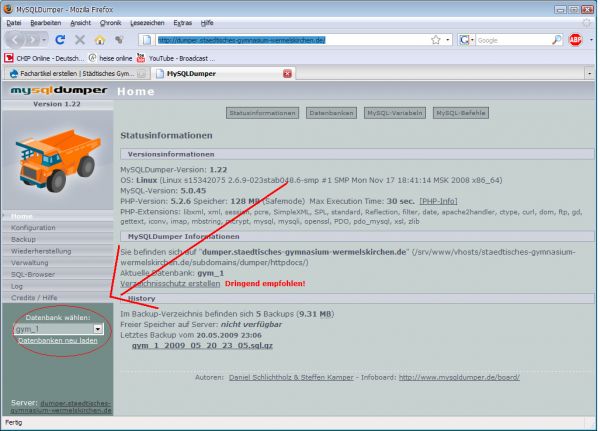Open the heise online bookmark
This screenshot has width=600, height=431.
[110, 58]
